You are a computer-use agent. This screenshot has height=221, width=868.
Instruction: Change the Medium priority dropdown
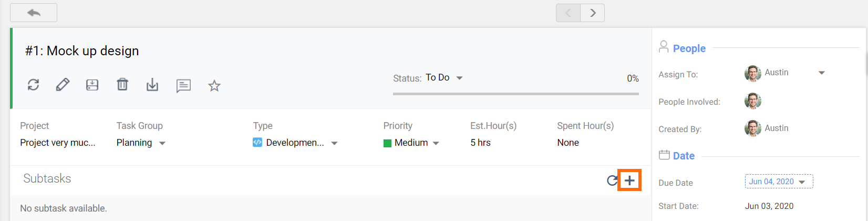(411, 143)
